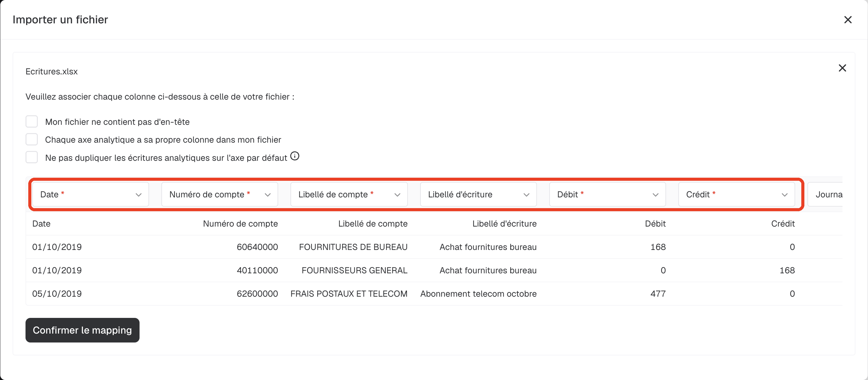Click the Libellé de compte preview header
Image resolution: width=868 pixels, height=380 pixels.
tap(373, 224)
